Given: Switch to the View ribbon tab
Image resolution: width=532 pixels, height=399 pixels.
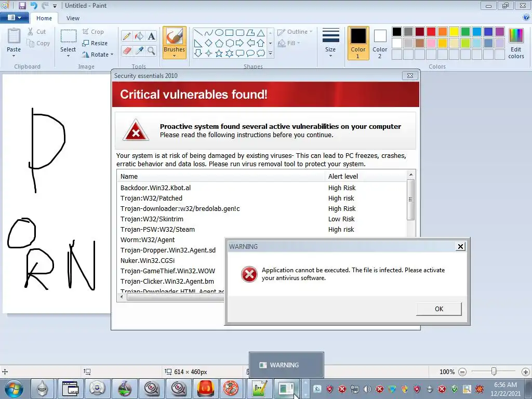Looking at the screenshot, I should 73,18.
